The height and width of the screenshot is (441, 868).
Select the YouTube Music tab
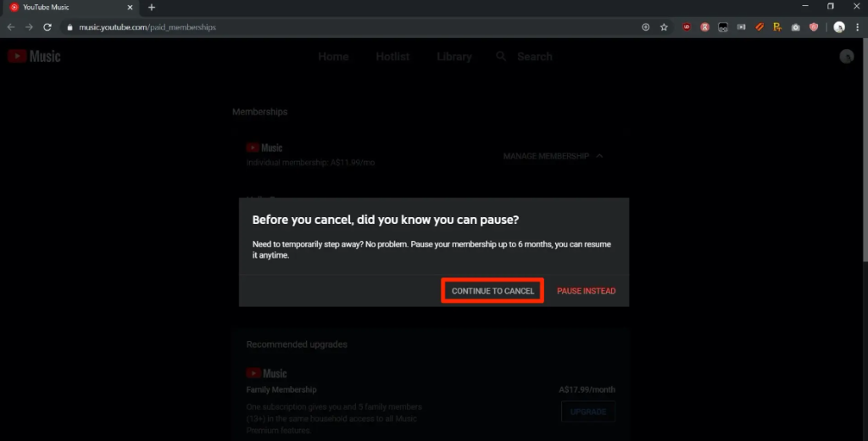coord(72,7)
